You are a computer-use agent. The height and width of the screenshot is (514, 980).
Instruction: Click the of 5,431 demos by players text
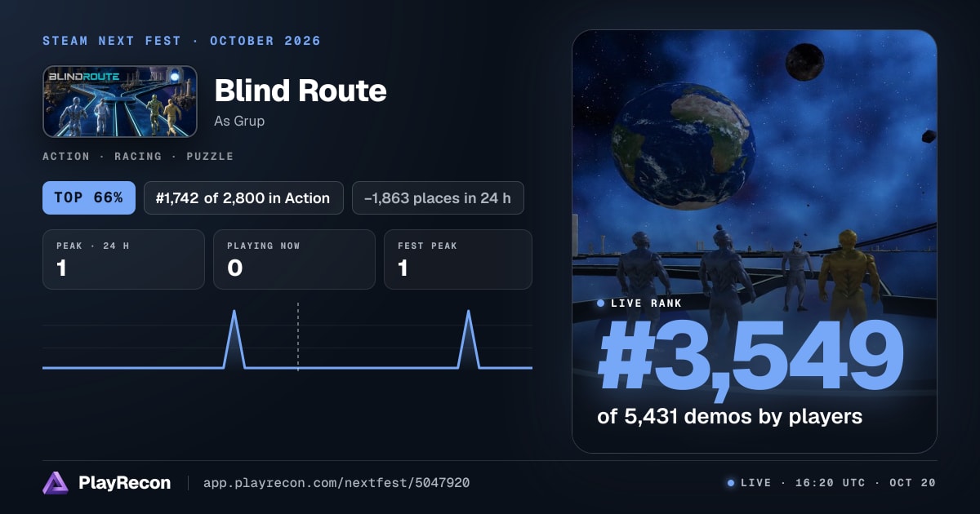point(729,416)
